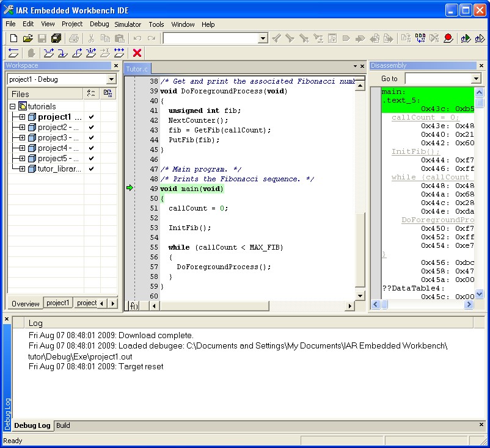Image resolution: width=490 pixels, height=448 pixels.
Task: Open the Simulator menu
Action: click(x=128, y=24)
